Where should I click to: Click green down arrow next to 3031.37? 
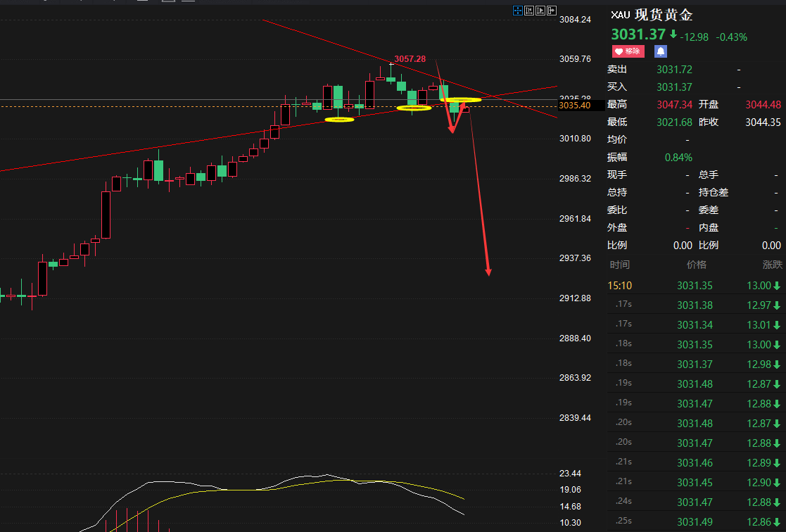point(673,34)
